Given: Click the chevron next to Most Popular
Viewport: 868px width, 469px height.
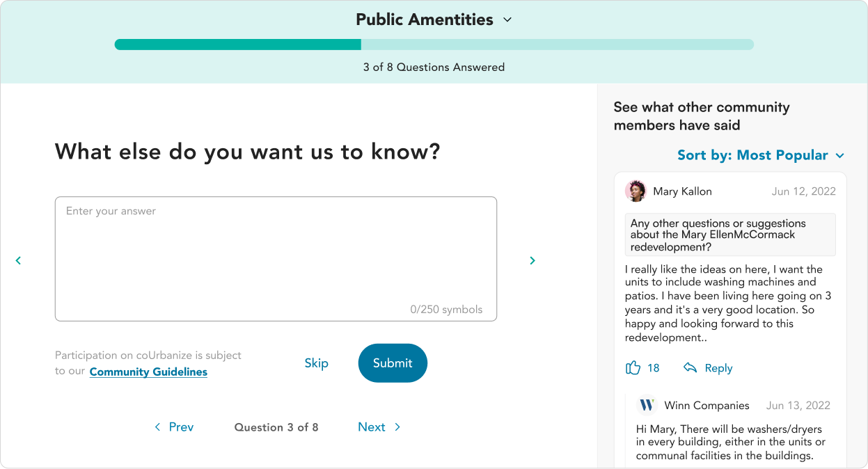Looking at the screenshot, I should pos(839,156).
